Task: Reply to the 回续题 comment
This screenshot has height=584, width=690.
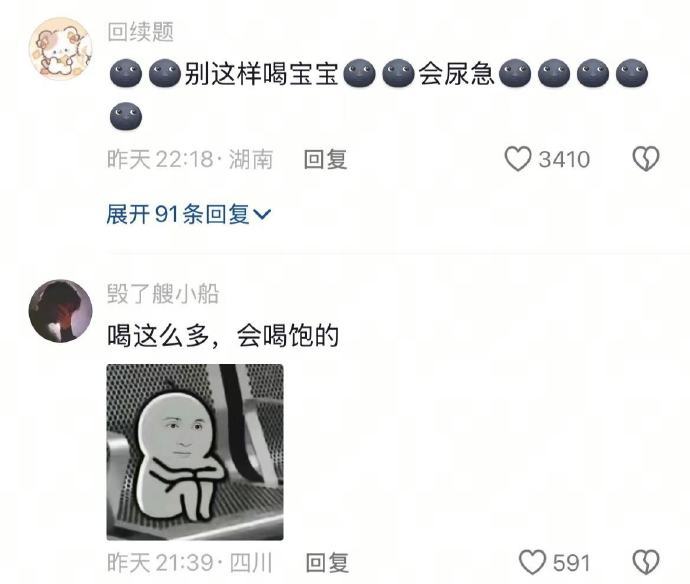Action: 325,159
